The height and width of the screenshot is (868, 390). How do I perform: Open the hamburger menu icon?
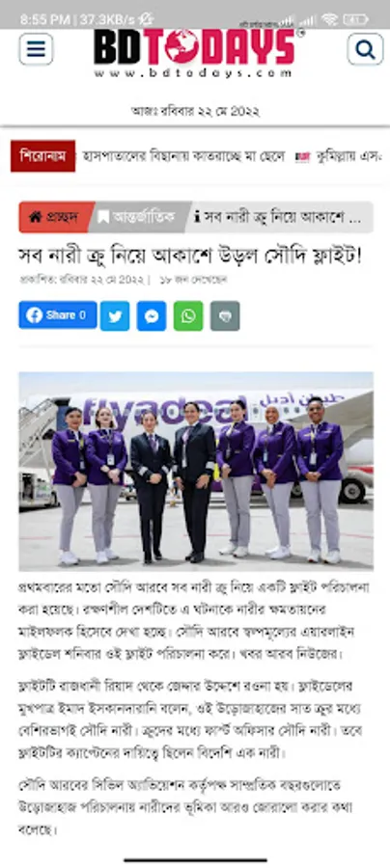pyautogui.click(x=36, y=49)
